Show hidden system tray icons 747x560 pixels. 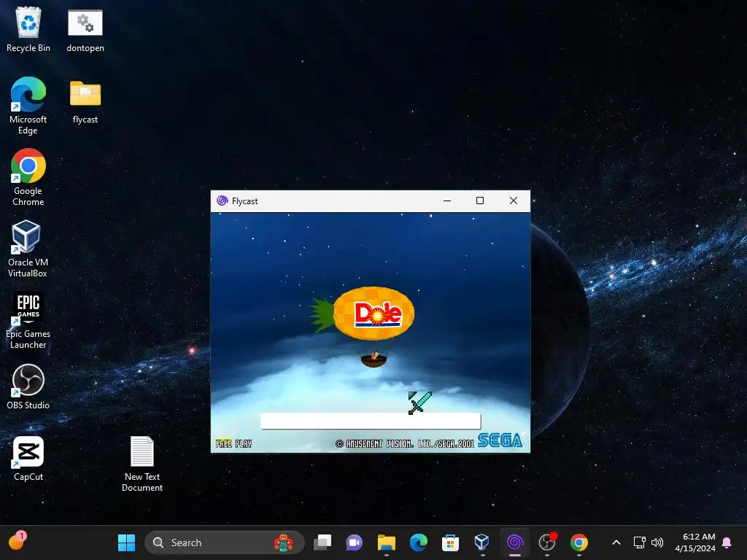point(616,542)
